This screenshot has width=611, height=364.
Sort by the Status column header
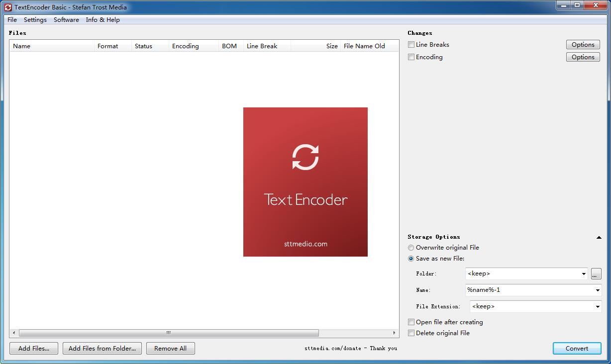click(x=150, y=46)
